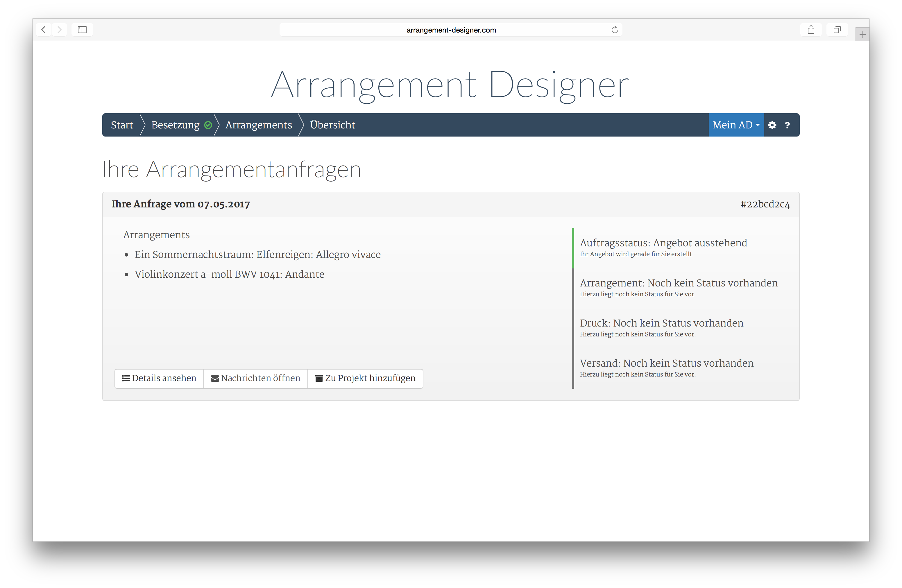The width and height of the screenshot is (902, 588).
Task: Open the Besetzung step
Action: pyautogui.click(x=175, y=125)
